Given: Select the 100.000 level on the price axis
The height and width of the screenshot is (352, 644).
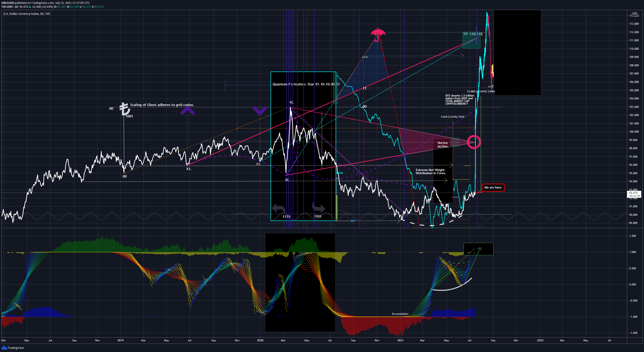Looking at the screenshot, I should 634,132.
